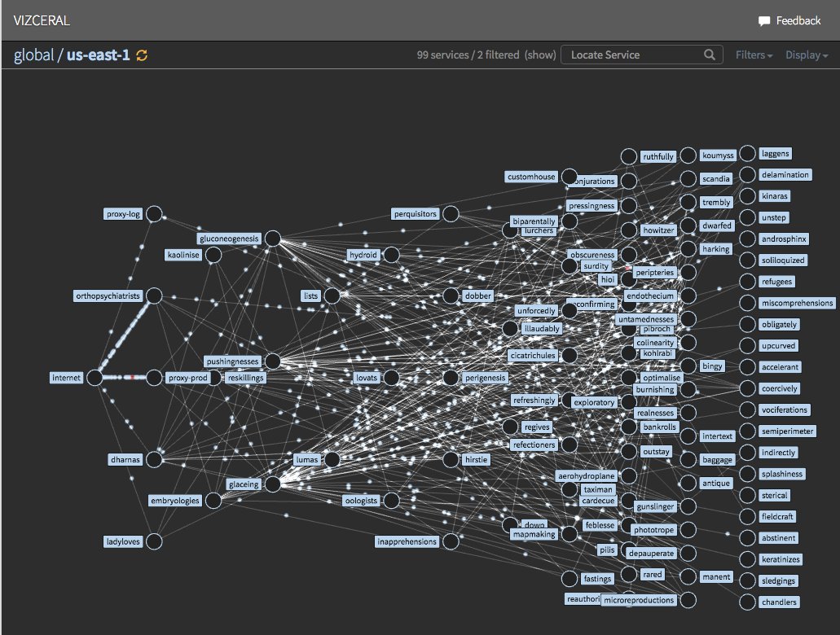Click the cicatrichules label

(533, 356)
